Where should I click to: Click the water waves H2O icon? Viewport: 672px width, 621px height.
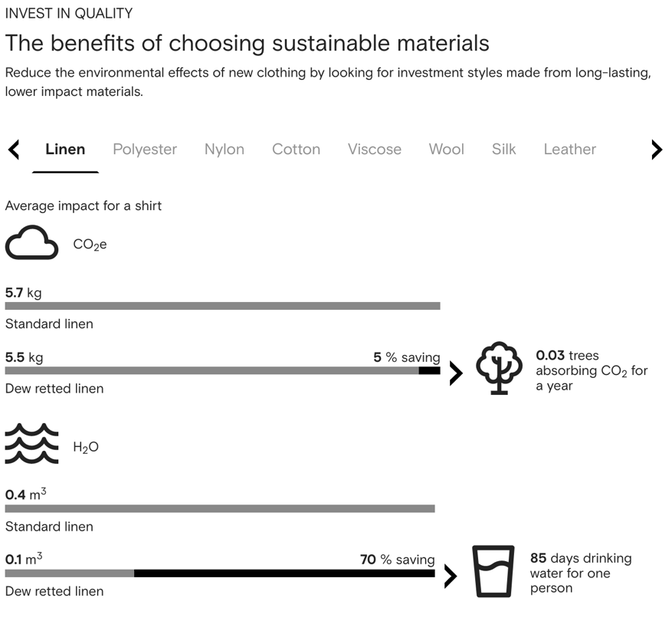(x=31, y=443)
